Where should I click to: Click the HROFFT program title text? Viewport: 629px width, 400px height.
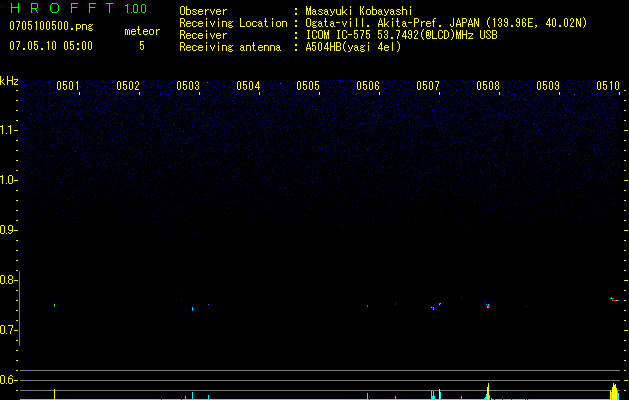click(62, 8)
